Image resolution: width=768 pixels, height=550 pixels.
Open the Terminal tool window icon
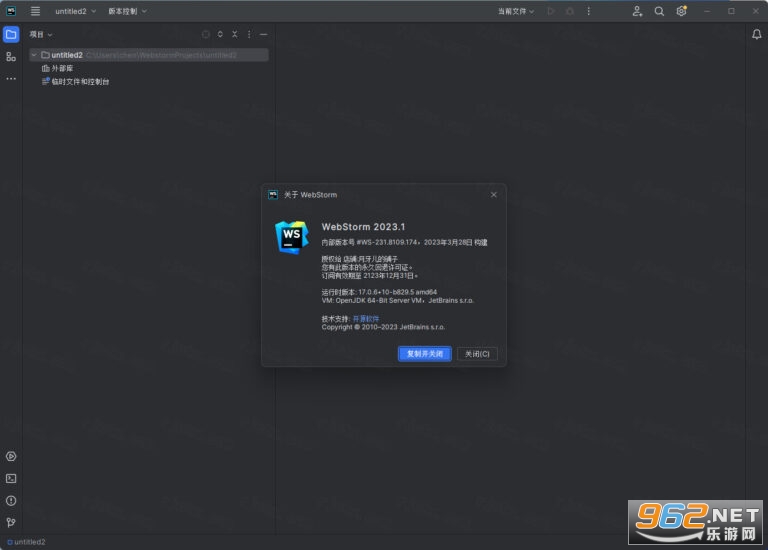[11, 478]
